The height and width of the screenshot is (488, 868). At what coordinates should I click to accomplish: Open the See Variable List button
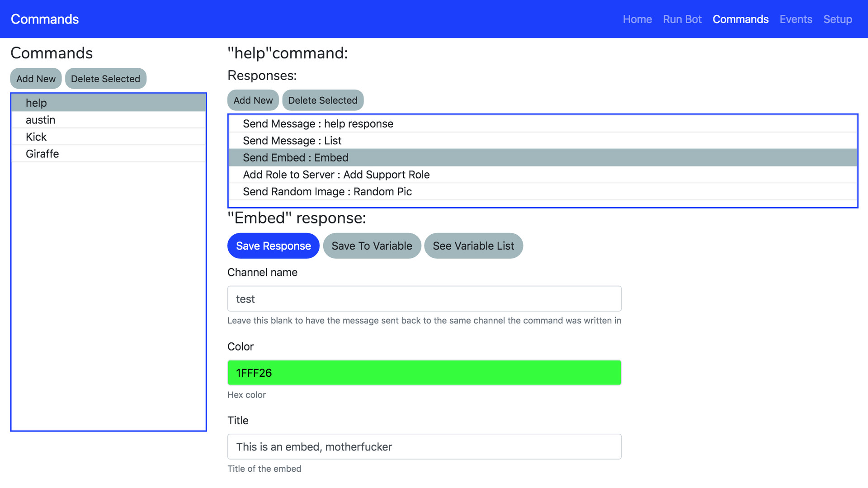click(473, 246)
